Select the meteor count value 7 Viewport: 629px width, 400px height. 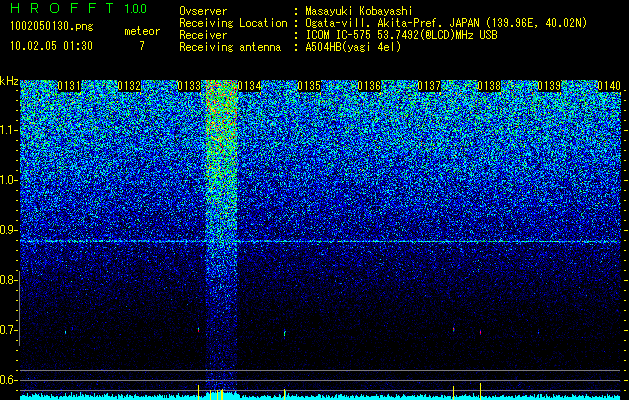pos(142,46)
